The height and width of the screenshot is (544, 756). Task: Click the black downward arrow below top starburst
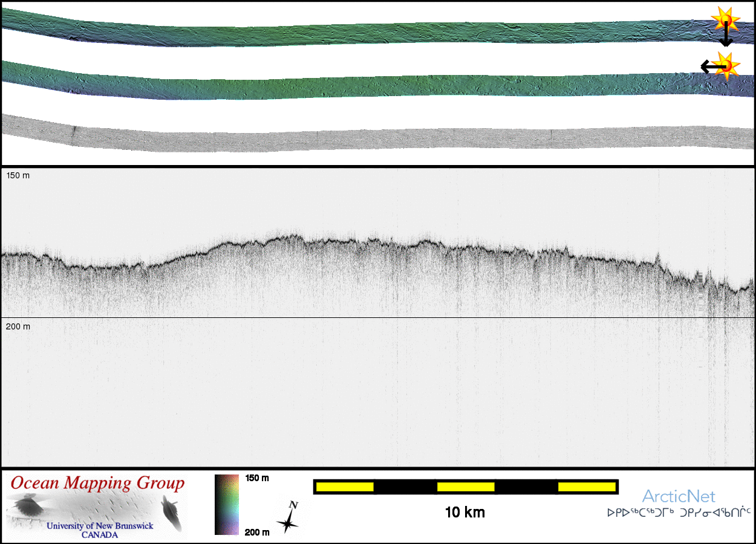click(726, 37)
